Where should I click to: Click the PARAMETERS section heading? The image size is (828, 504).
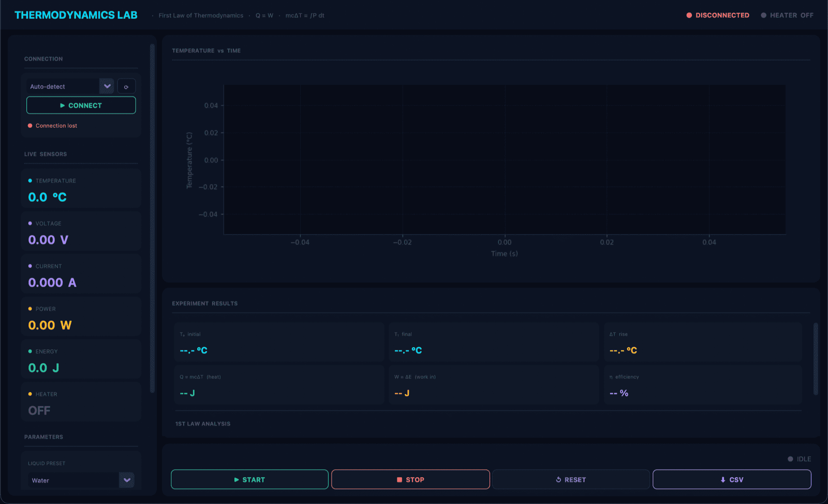(x=43, y=437)
